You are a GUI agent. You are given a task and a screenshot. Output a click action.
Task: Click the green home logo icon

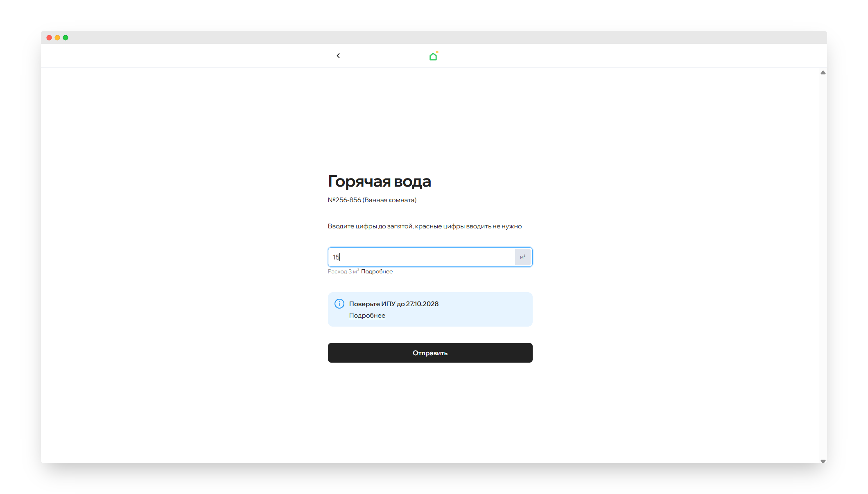click(x=433, y=56)
